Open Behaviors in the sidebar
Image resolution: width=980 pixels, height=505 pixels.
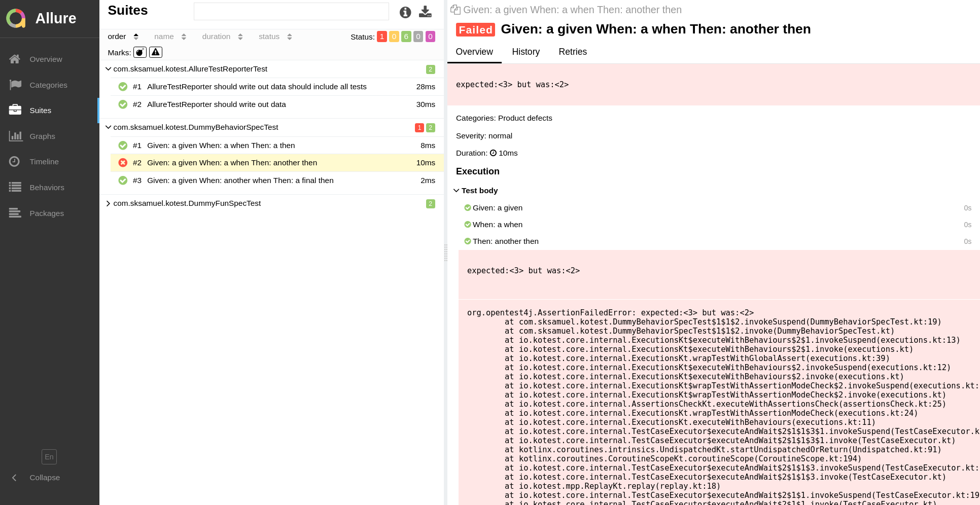[x=47, y=188]
